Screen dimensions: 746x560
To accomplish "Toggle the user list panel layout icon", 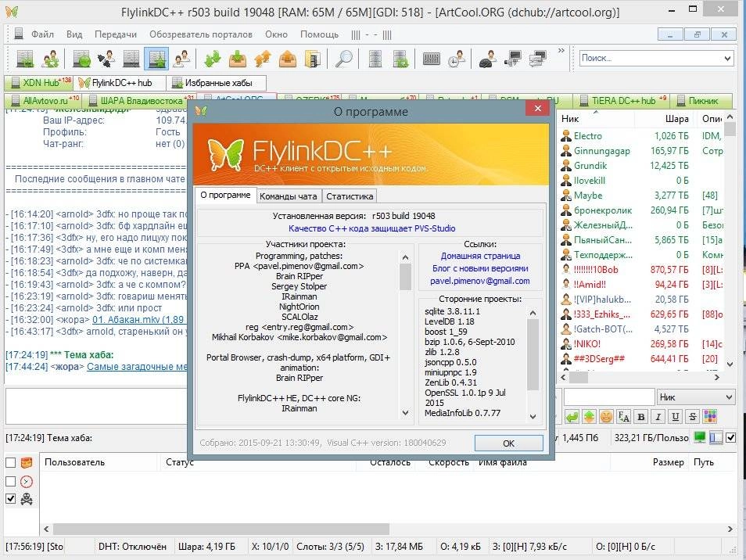I will pyautogui.click(x=716, y=437).
